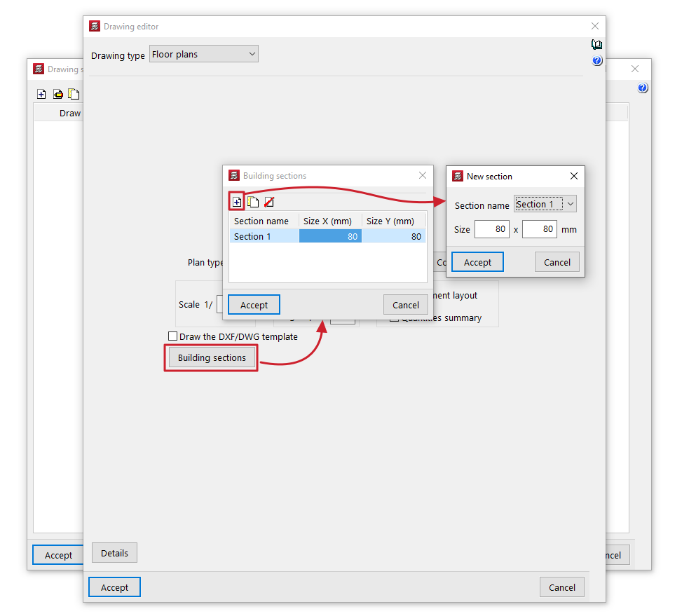The image size is (696, 616).
Task: Click the yellow edit drawing icon in background window
Action: coord(57,94)
